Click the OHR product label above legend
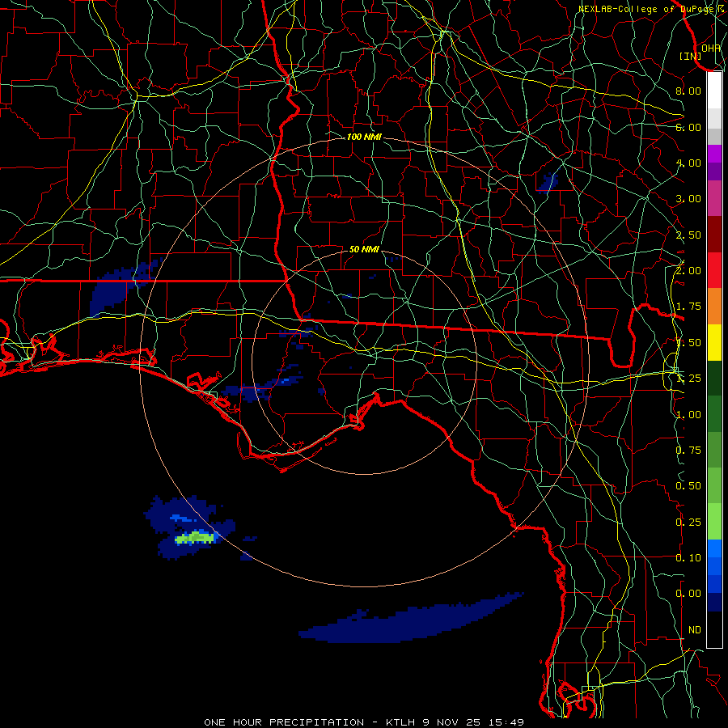 pyautogui.click(x=711, y=48)
